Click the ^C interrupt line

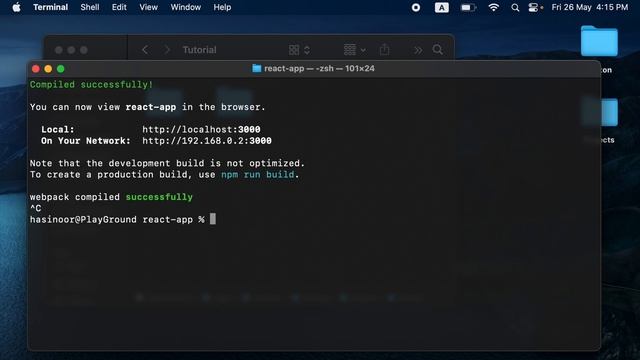[36, 208]
